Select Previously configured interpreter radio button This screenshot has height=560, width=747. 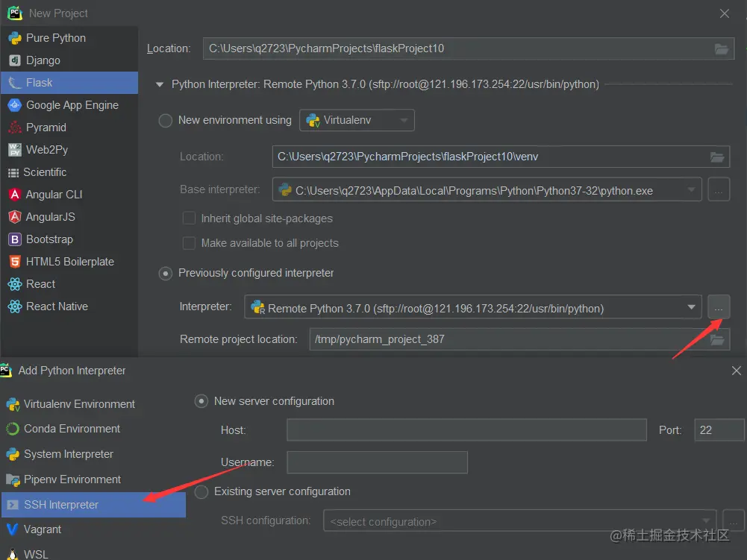[166, 274]
